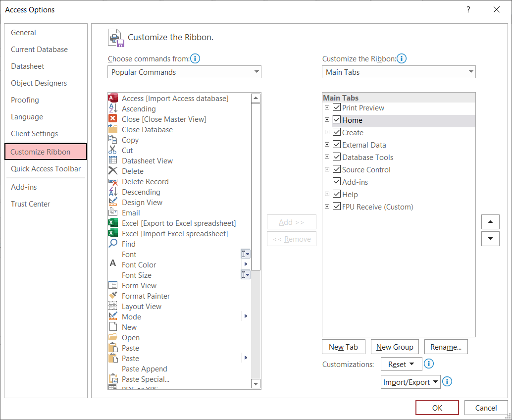512x420 pixels.
Task: Click the Email paperclip icon
Action: click(x=113, y=212)
